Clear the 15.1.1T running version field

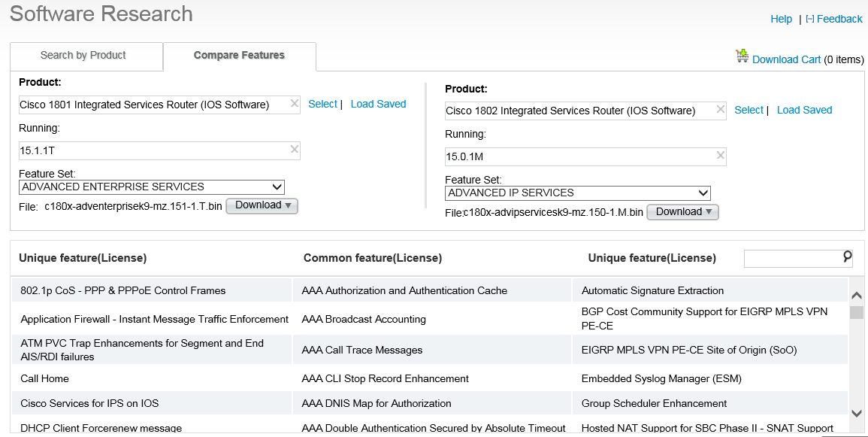(x=295, y=150)
